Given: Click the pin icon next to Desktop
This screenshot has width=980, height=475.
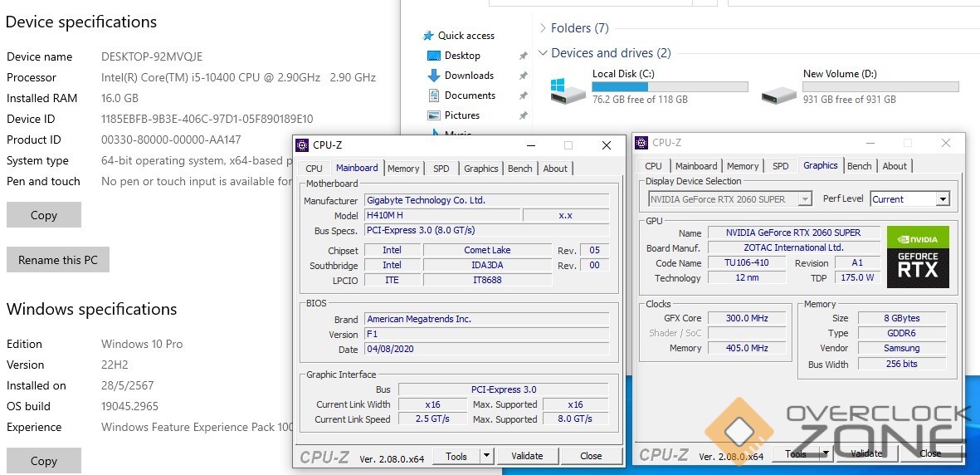Looking at the screenshot, I should [x=523, y=56].
